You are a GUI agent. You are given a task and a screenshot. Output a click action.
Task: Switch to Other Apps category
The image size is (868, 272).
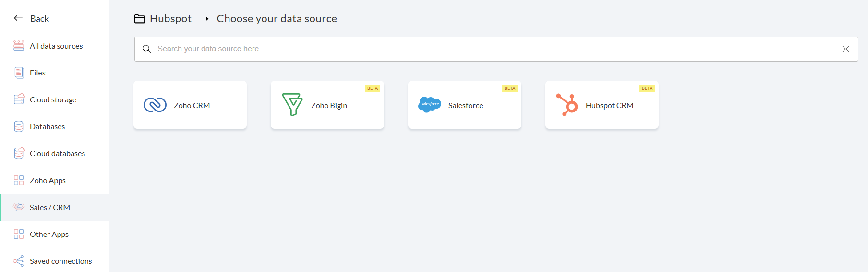click(49, 235)
